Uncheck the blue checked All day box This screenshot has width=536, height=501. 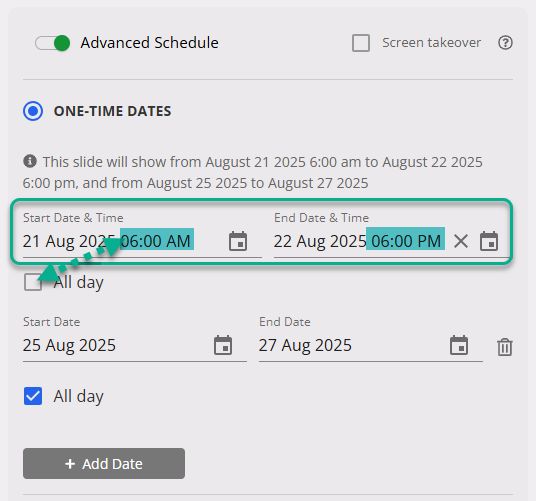tap(33, 396)
